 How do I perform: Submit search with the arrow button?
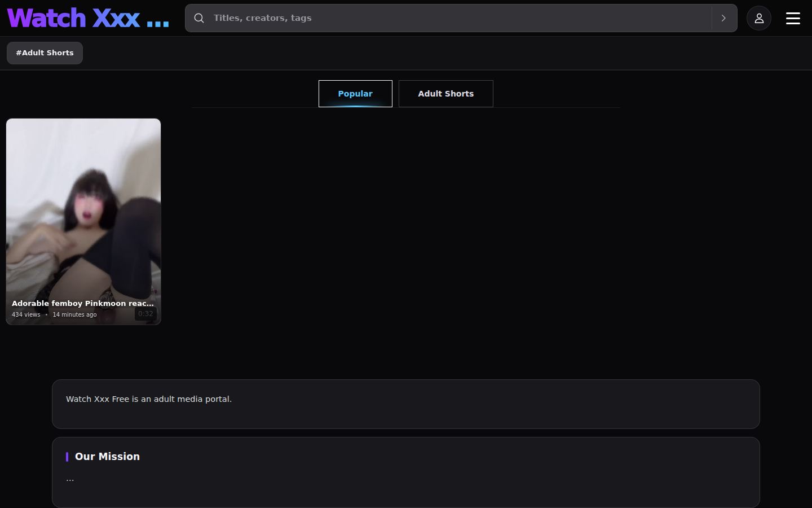click(x=724, y=18)
